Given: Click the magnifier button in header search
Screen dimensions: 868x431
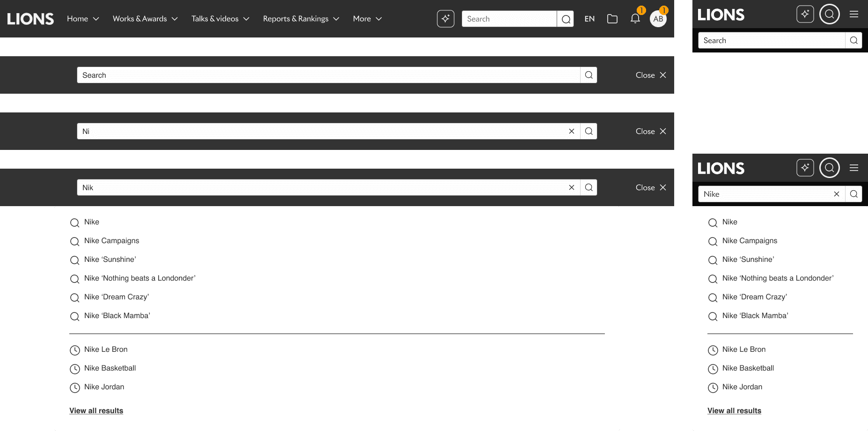Looking at the screenshot, I should (566, 19).
